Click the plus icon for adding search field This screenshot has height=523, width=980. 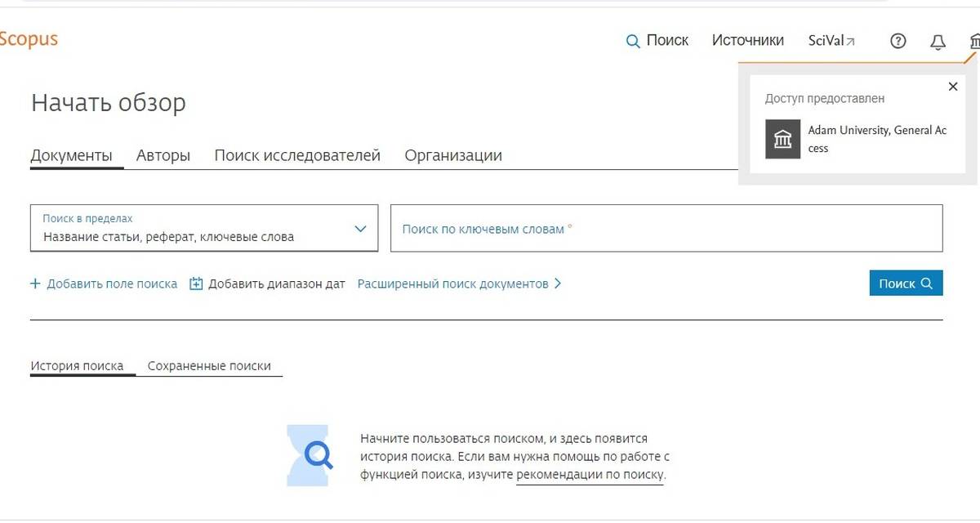35,284
